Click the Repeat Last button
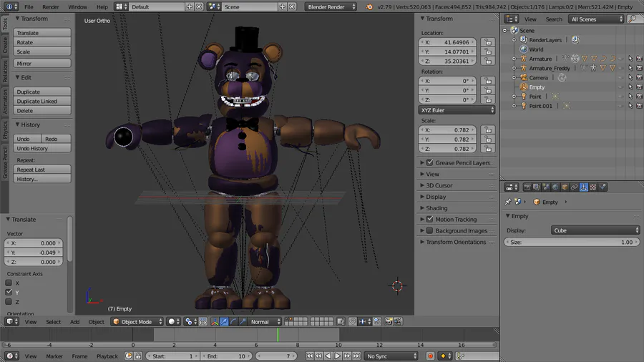The height and width of the screenshot is (362, 644). tap(42, 170)
